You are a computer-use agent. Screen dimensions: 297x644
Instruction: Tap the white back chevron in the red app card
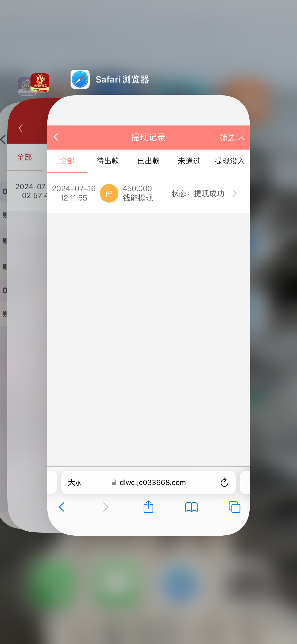(21, 128)
